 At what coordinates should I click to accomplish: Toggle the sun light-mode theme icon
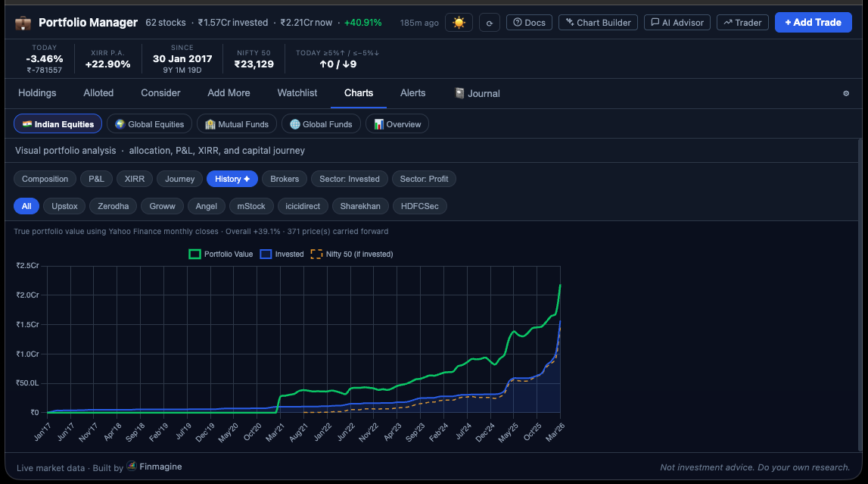click(459, 23)
